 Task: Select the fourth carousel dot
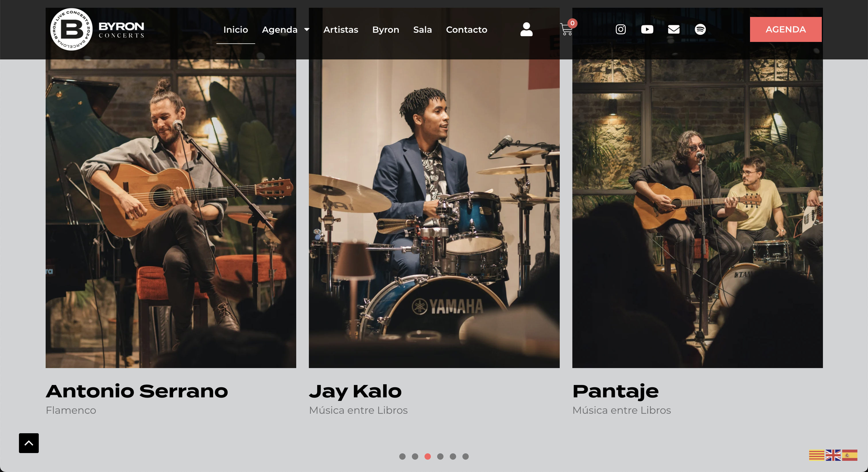[x=440, y=456]
